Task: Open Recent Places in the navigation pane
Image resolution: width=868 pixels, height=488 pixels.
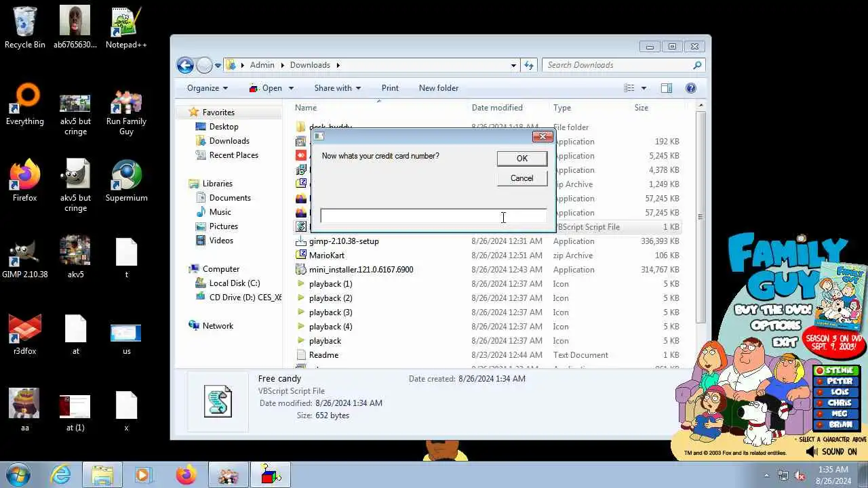Action: click(x=233, y=155)
